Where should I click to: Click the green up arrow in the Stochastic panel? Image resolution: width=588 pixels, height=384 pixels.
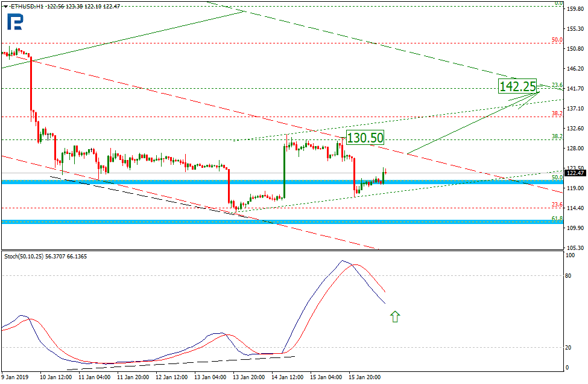click(395, 316)
